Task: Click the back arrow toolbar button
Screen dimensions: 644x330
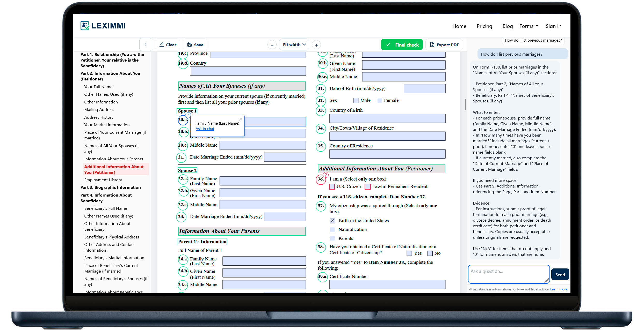Action: click(x=146, y=44)
